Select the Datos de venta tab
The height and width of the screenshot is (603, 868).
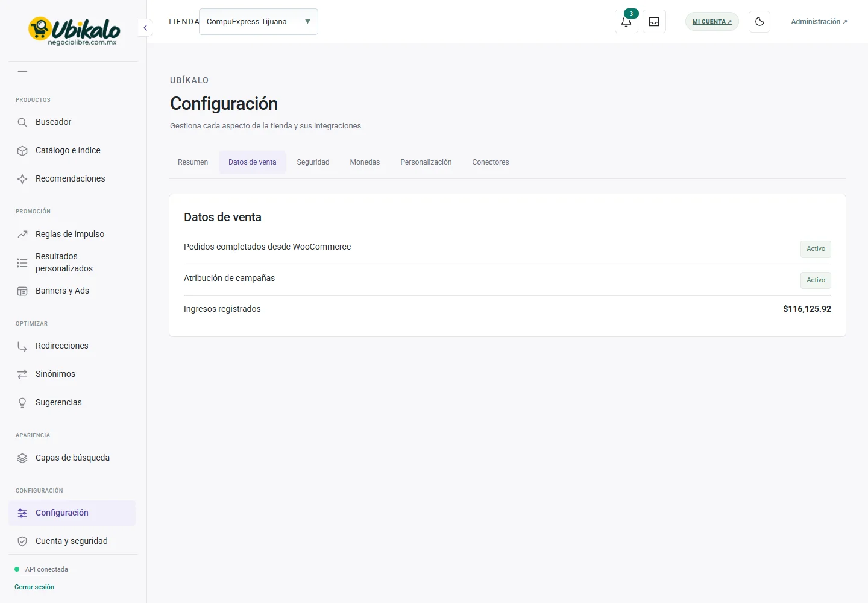[x=253, y=162]
